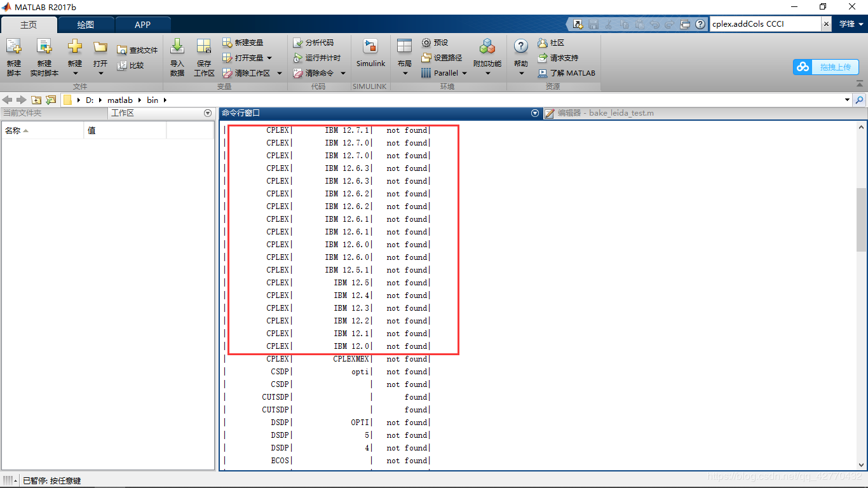
Task: Open the workspace panel actions menu arrow
Action: [x=208, y=113]
